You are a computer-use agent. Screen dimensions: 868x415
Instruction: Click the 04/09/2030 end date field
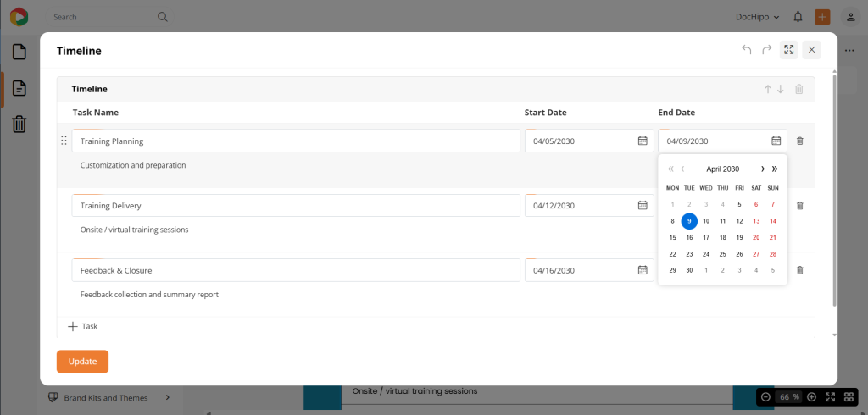(722, 141)
